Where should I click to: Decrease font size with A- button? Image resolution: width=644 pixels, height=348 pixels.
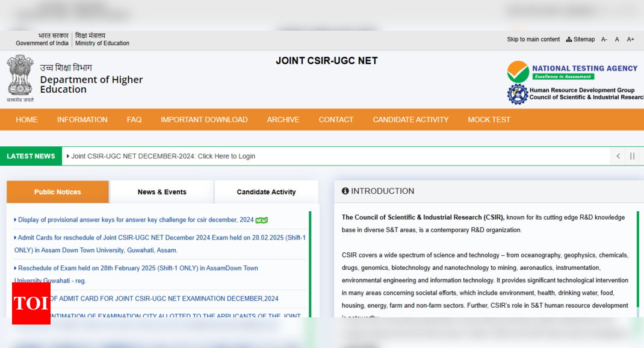pos(604,40)
